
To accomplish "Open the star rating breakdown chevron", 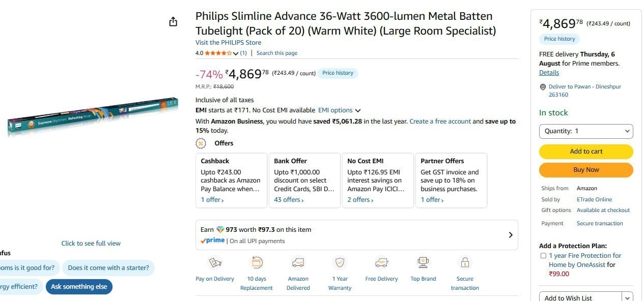I will point(236,53).
